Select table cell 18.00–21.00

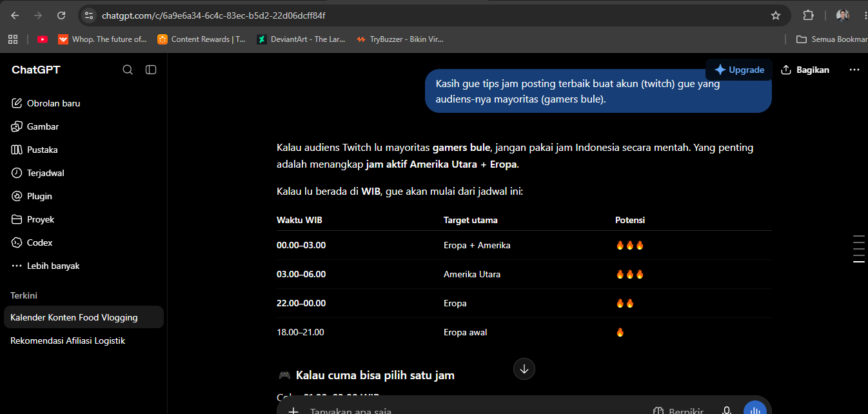point(301,332)
